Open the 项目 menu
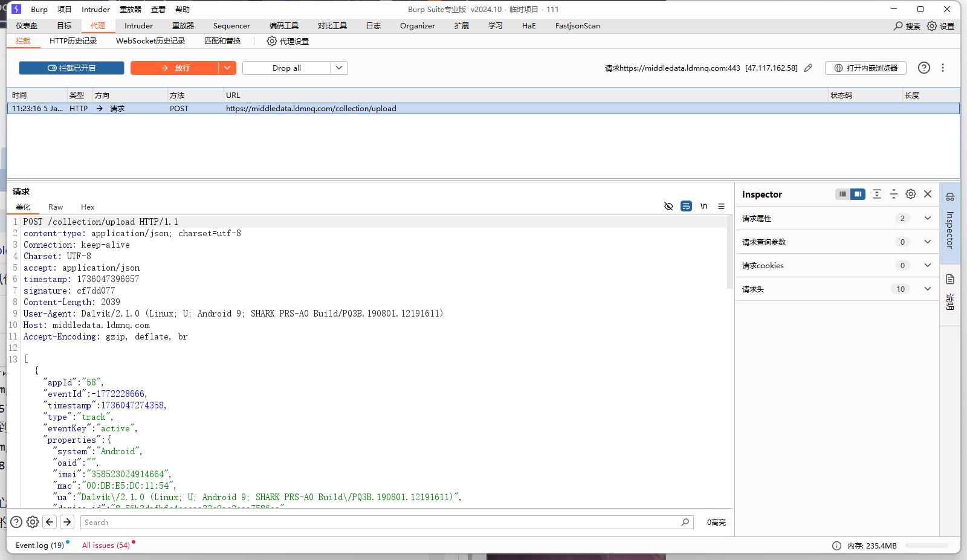Screen dimensions: 967x560 (x=64, y=9)
